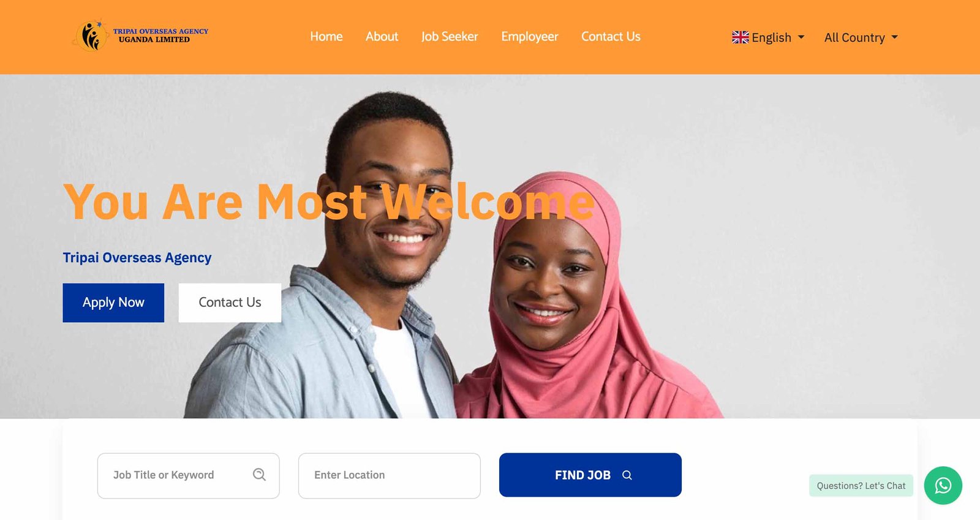Click the Questions? Let's Chat label
980x520 pixels.
coord(861,486)
